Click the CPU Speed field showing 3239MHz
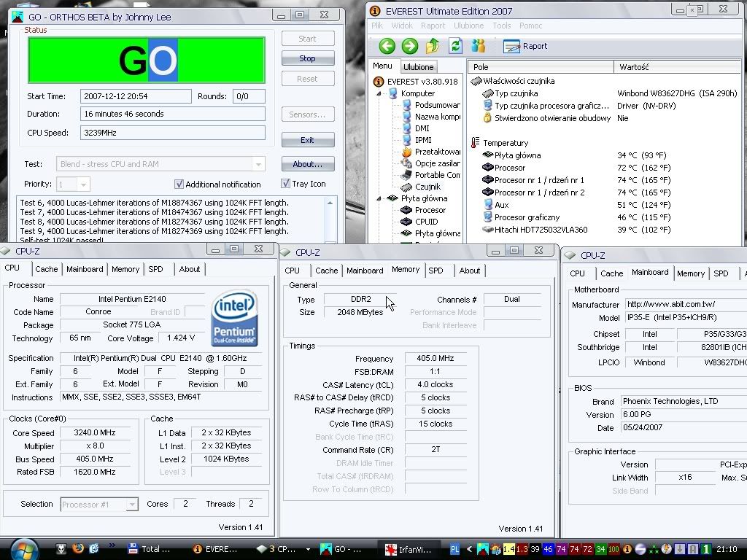Image resolution: width=747 pixels, height=560 pixels. tap(172, 133)
